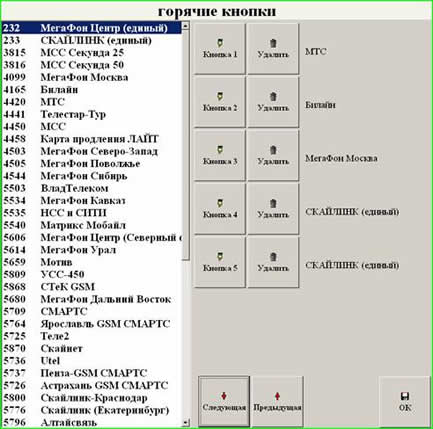
Task: Click the list scrollbar down arrow
Action: point(186,423)
